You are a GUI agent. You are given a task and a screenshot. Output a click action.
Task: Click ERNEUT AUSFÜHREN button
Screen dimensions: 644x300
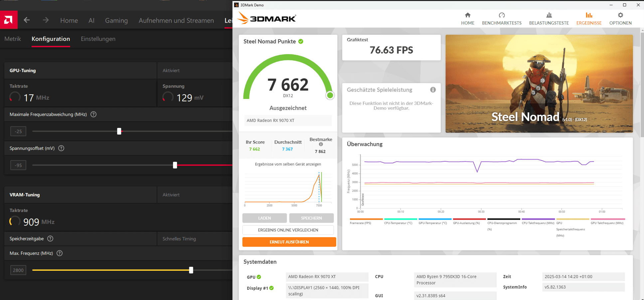pyautogui.click(x=289, y=242)
